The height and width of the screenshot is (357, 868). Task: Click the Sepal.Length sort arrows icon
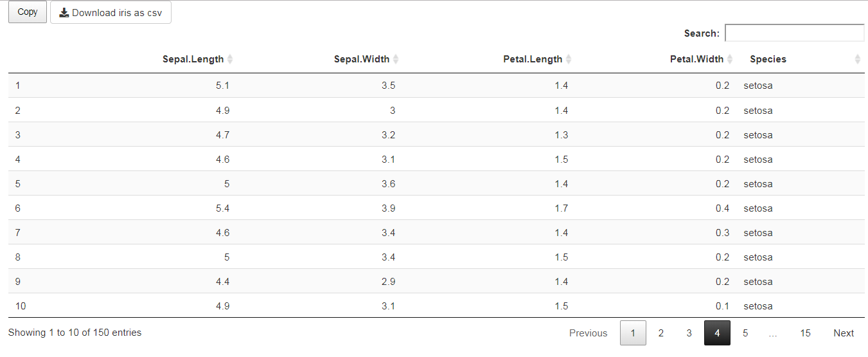tap(230, 59)
